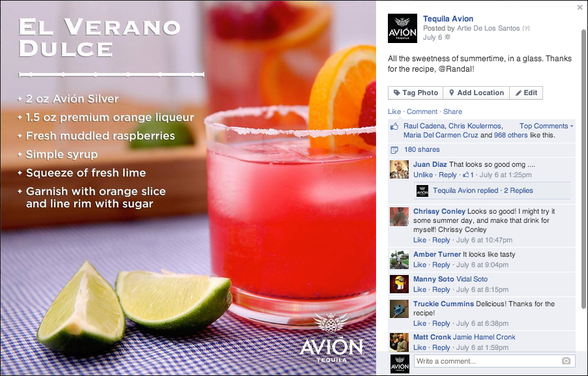Like Amber Turner's comment
The width and height of the screenshot is (588, 376).
click(x=420, y=265)
